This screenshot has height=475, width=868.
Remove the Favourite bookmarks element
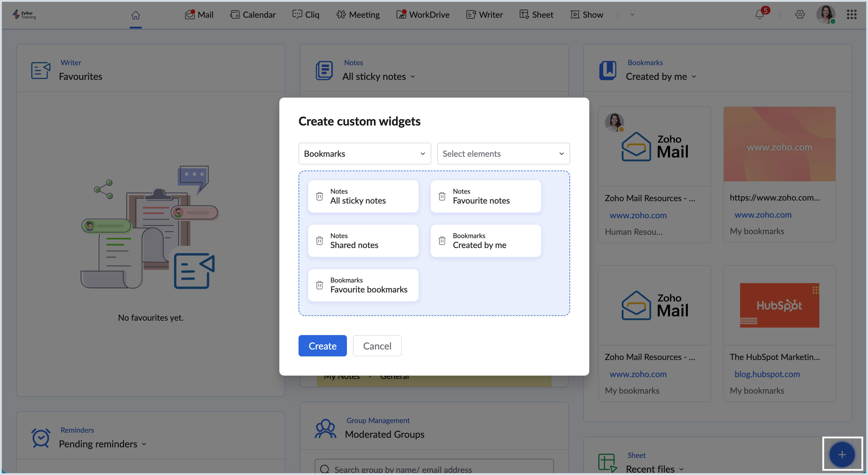320,285
